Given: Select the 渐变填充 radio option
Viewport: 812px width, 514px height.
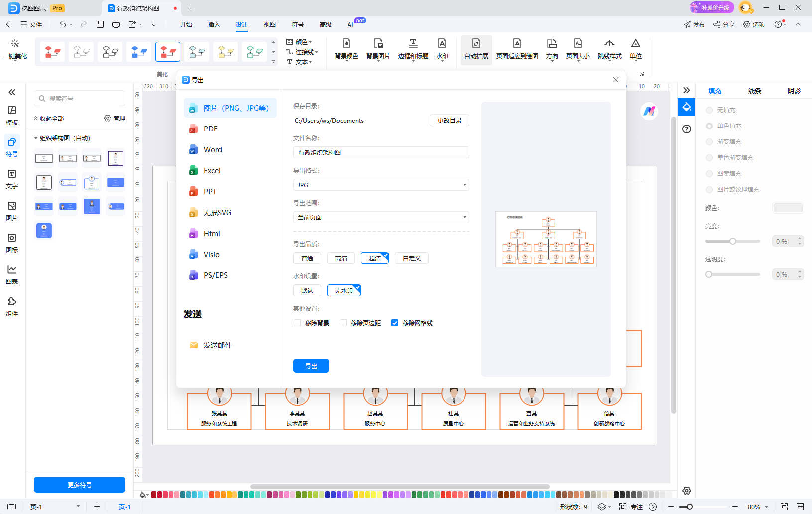Looking at the screenshot, I should (709, 142).
